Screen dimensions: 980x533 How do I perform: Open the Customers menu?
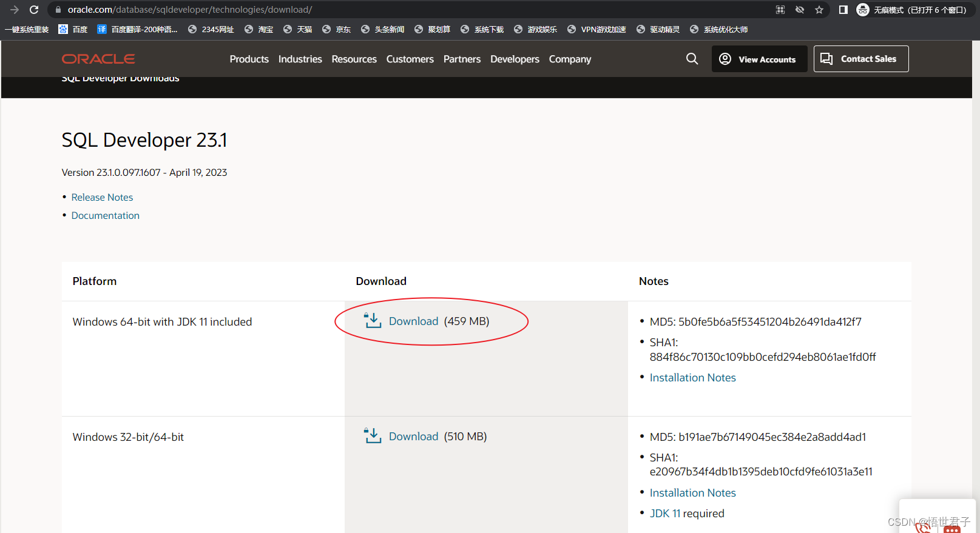point(410,59)
